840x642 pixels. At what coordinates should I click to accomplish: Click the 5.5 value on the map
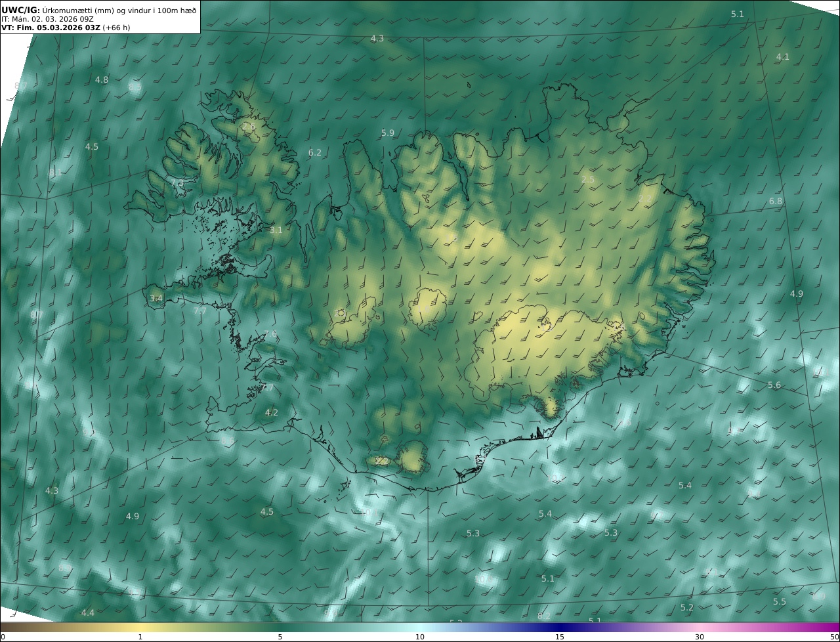tap(780, 602)
